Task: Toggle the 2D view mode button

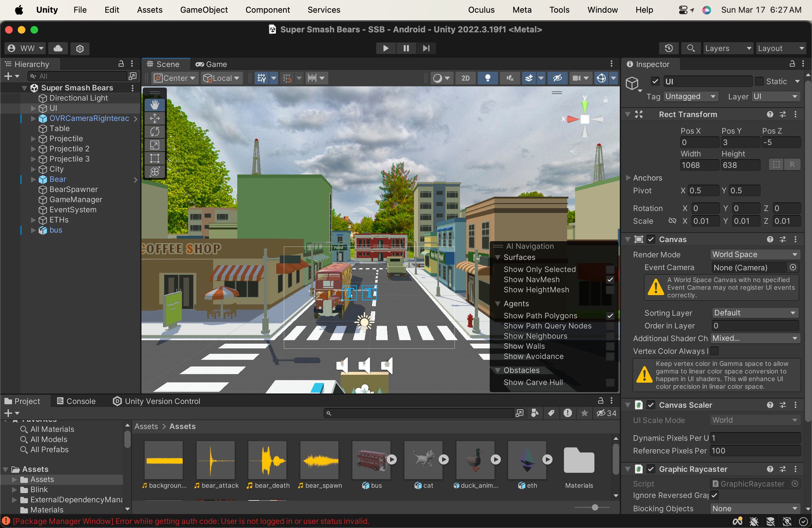Action: click(x=465, y=77)
